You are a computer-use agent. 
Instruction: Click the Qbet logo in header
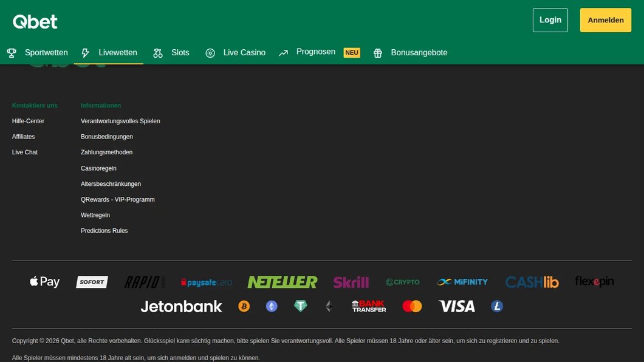tap(35, 21)
